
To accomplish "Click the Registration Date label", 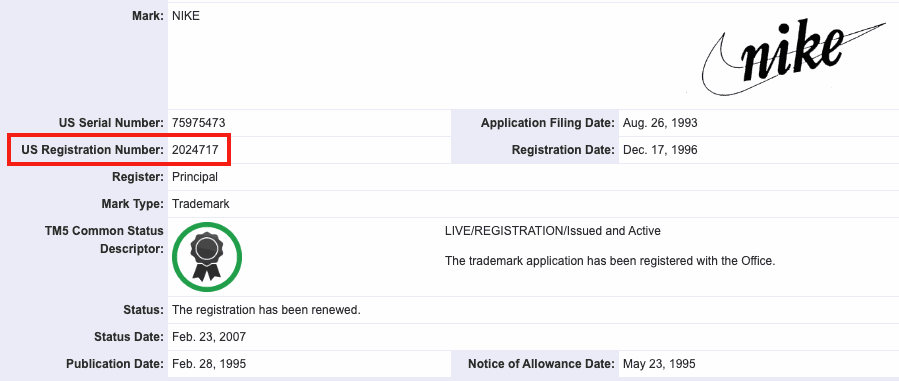I will (563, 150).
